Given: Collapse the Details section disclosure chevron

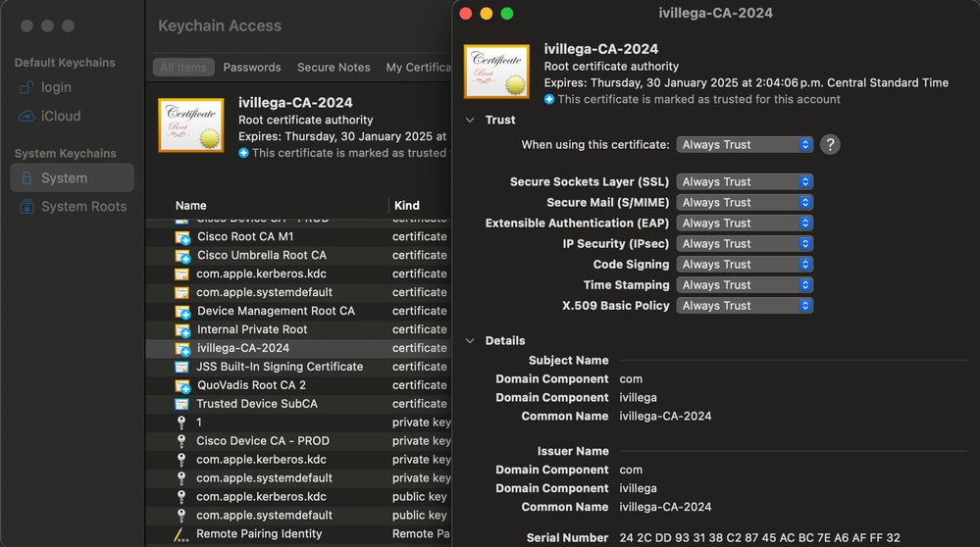Looking at the screenshot, I should tap(470, 341).
